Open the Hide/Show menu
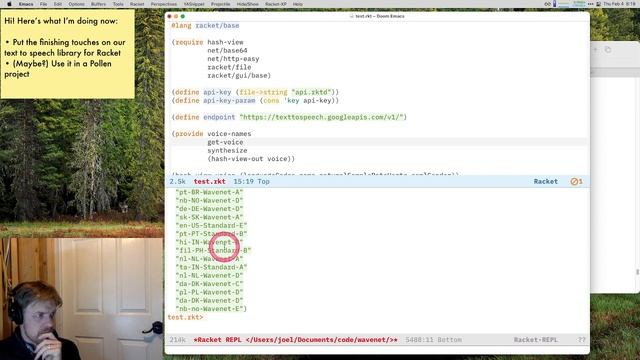Viewport: 640px width, 360px height. click(248, 4)
